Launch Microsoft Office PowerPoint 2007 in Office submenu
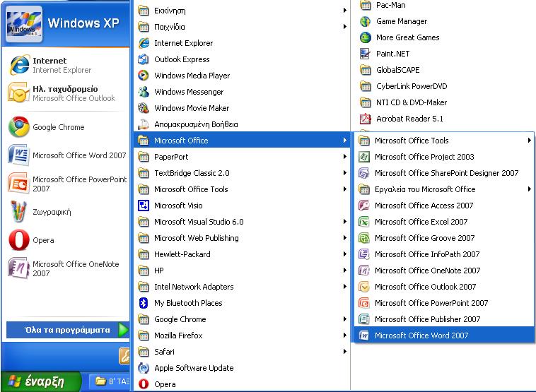This screenshot has width=536, height=392. (444, 303)
